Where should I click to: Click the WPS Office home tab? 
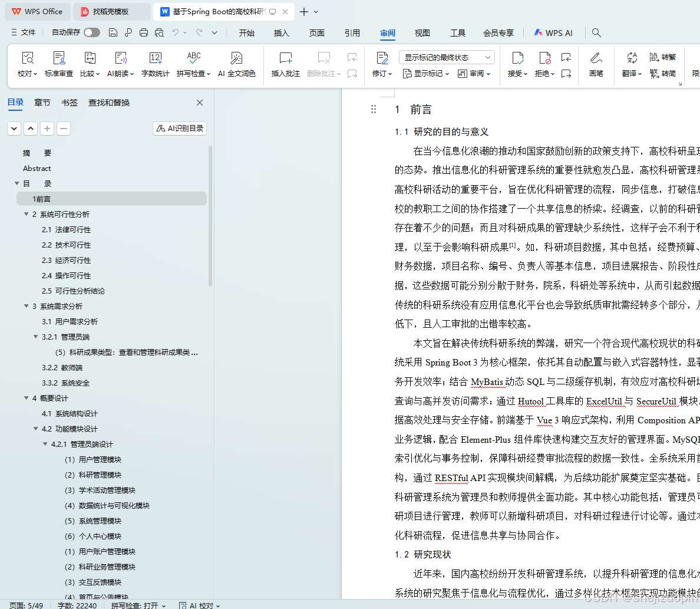(38, 12)
